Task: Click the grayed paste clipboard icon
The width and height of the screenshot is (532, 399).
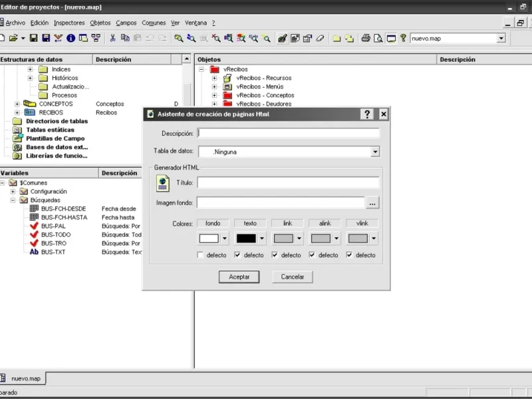Action: [138, 38]
